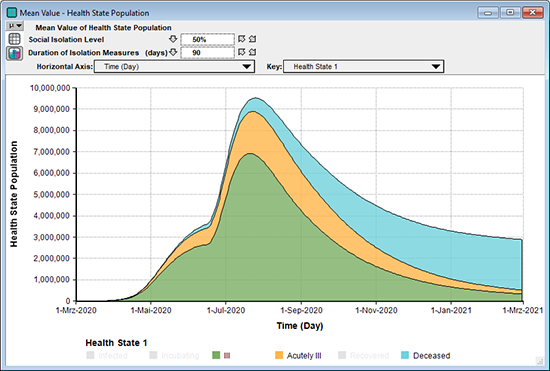This screenshot has height=371, width=550.
Task: Click the 5,000,000 y-axis label
Action: pos(52,195)
